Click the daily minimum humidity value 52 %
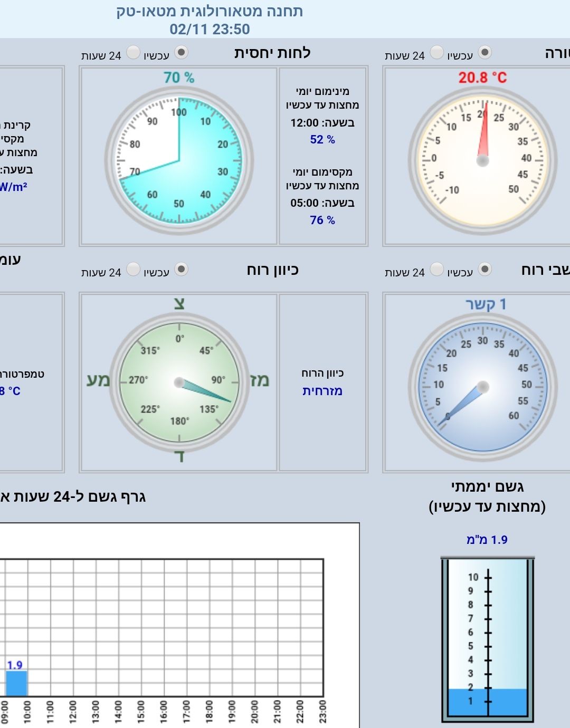The image size is (570, 728). click(x=322, y=139)
